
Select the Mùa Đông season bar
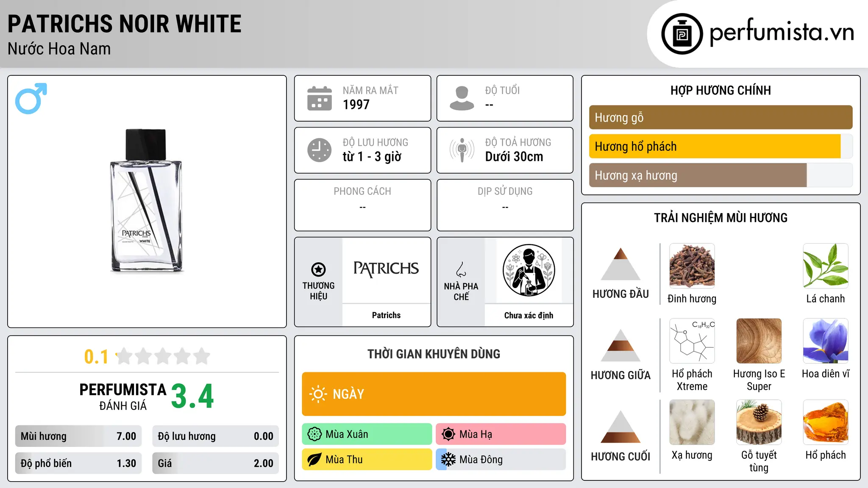(x=501, y=460)
